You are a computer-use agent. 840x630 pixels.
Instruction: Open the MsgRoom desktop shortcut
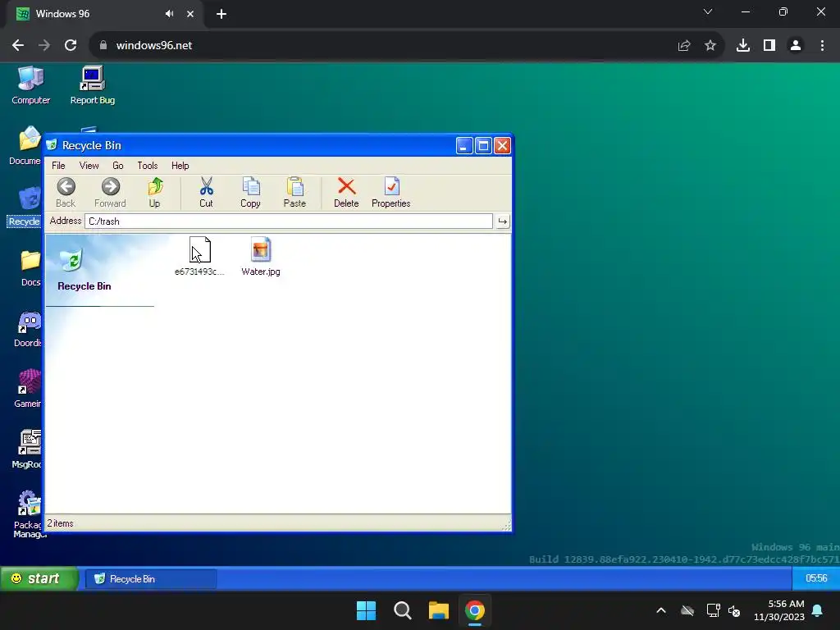[x=27, y=450]
